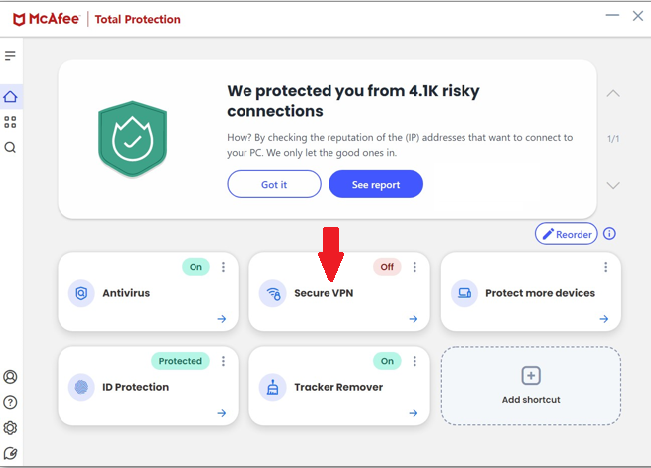Open the hamburger menu in sidebar

pos(10,55)
